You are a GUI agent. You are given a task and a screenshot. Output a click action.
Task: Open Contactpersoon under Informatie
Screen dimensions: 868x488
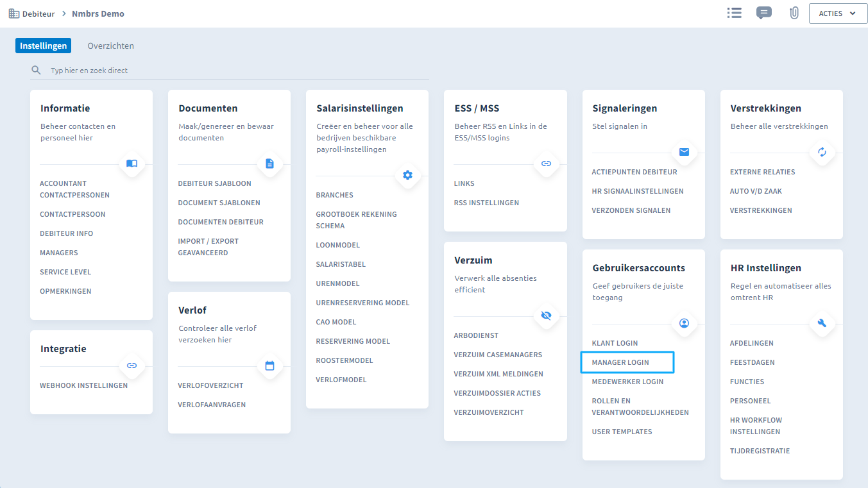[72, 214]
